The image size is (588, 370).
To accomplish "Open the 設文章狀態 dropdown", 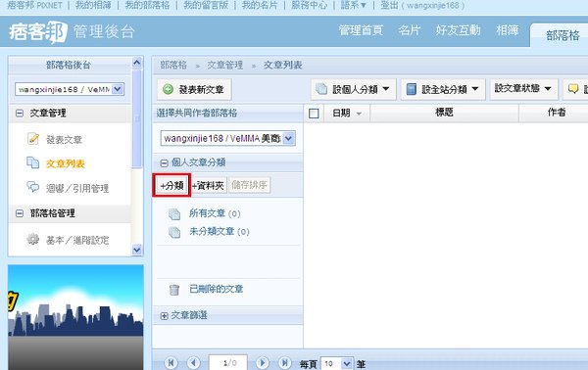I will (523, 89).
